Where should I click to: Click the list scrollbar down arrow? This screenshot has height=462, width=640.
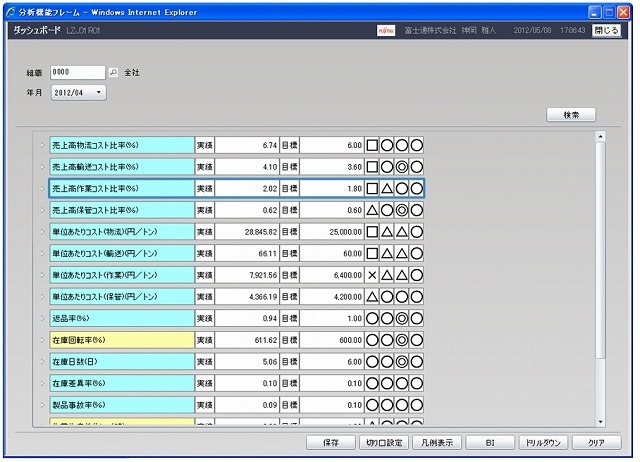tap(600, 422)
